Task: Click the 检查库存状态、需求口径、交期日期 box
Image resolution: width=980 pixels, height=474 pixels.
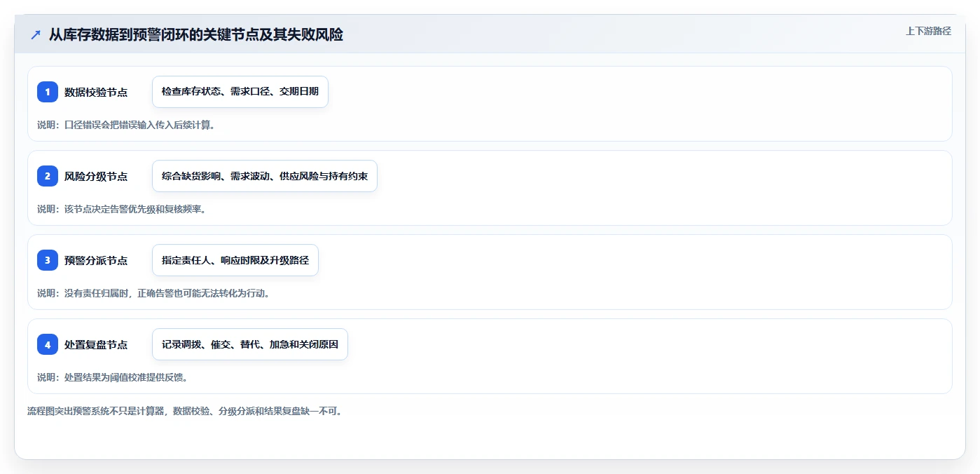Action: click(x=240, y=92)
